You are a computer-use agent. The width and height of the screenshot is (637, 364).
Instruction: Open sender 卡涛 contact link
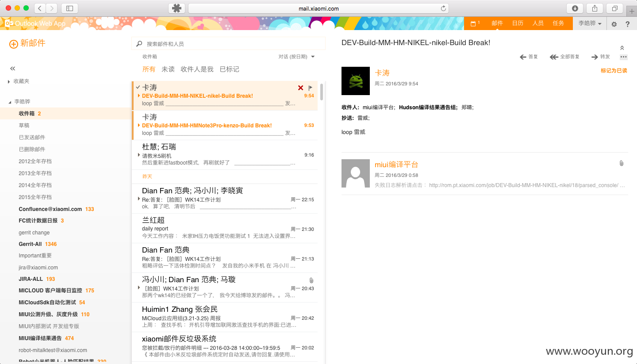[382, 73]
